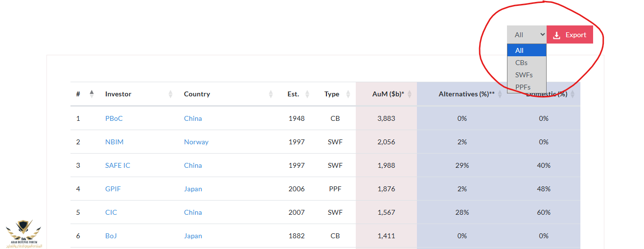Screen dimensions: 644x249
Task: Click the Export button
Action: tap(570, 35)
